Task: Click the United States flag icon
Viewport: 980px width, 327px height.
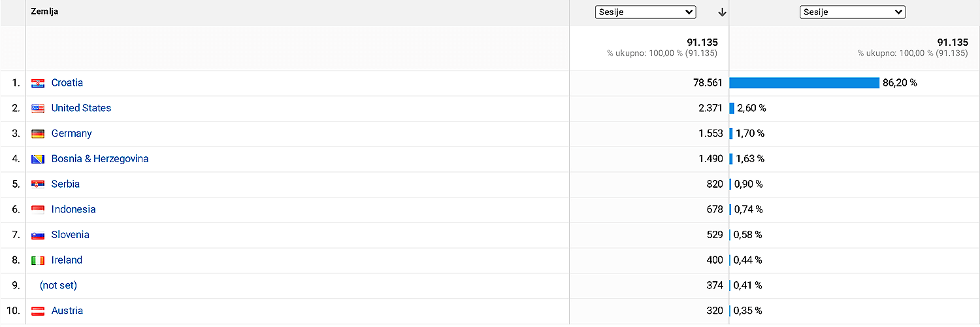Action: coord(38,109)
